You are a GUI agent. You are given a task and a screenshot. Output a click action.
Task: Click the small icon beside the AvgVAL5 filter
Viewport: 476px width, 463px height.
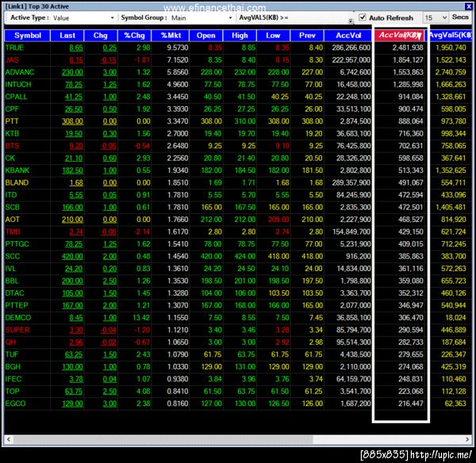point(351,21)
